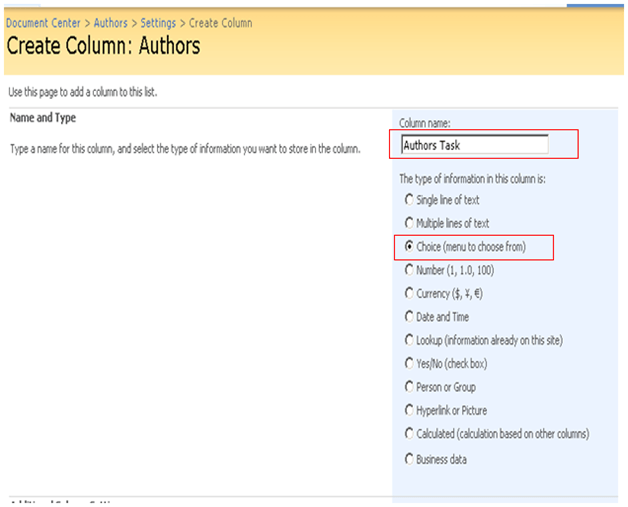Image resolution: width=628 pixels, height=507 pixels.
Task: Focus the Column name text field
Action: [x=474, y=144]
